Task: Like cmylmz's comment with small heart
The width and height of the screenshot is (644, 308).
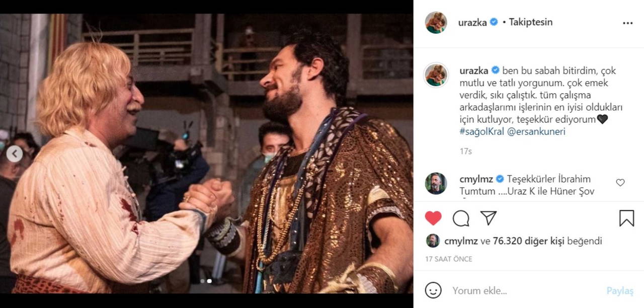Action: coord(620,183)
